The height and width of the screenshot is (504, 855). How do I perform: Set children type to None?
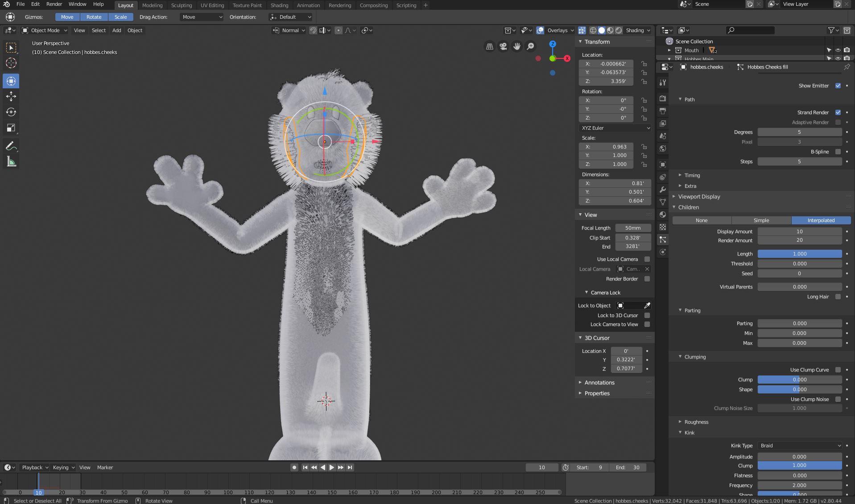click(702, 220)
